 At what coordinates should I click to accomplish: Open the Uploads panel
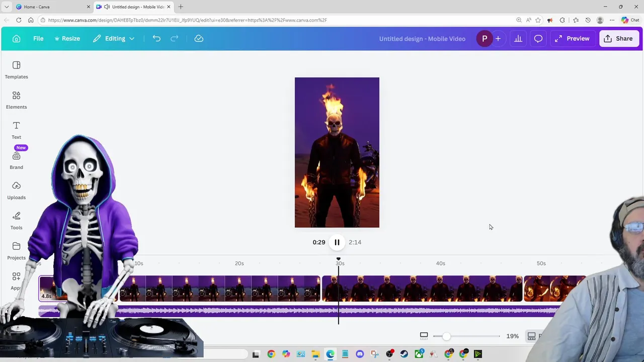16,191
